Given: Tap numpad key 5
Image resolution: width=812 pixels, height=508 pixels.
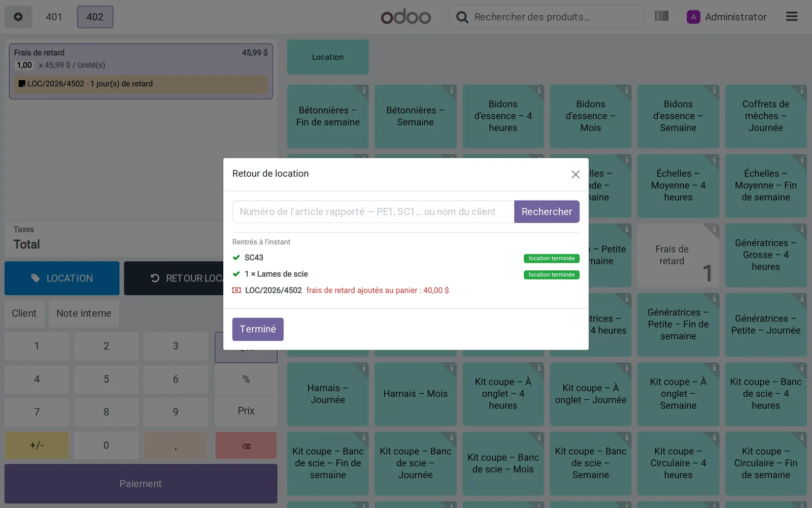Looking at the screenshot, I should coord(106,379).
